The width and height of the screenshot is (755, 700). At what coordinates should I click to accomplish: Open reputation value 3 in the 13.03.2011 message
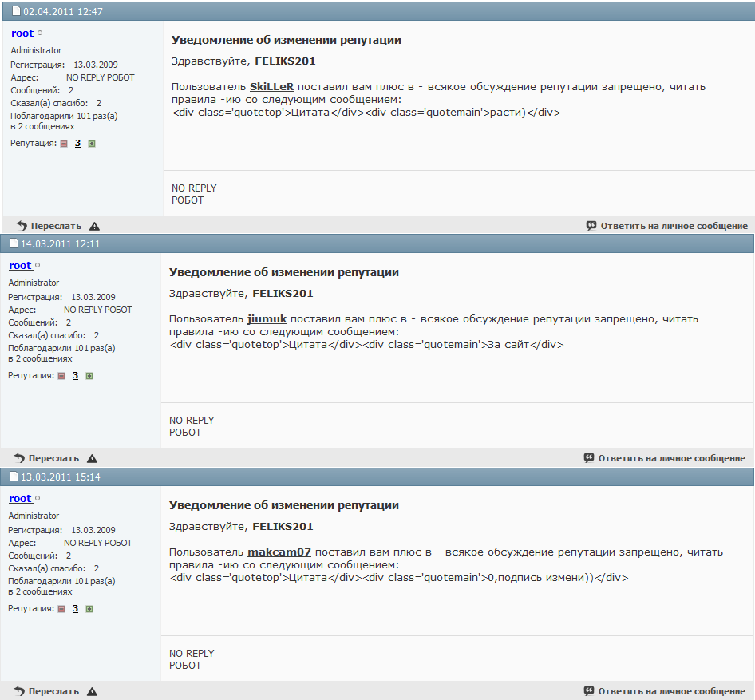pos(75,608)
